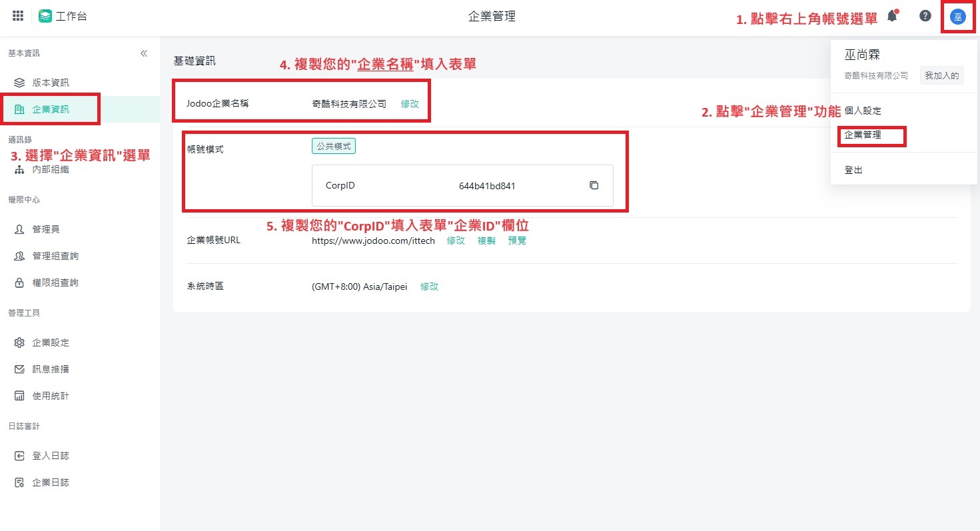
Task: Click the user name 巫尚霖
Action: (862, 55)
